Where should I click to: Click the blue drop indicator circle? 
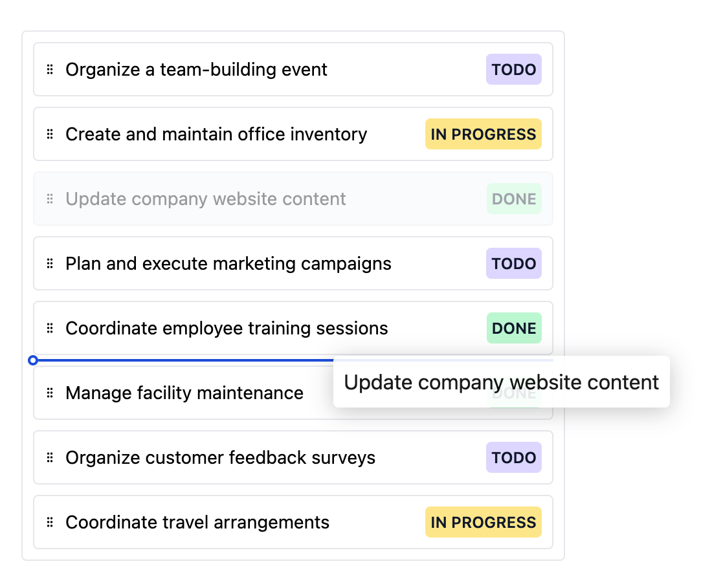tap(33, 360)
